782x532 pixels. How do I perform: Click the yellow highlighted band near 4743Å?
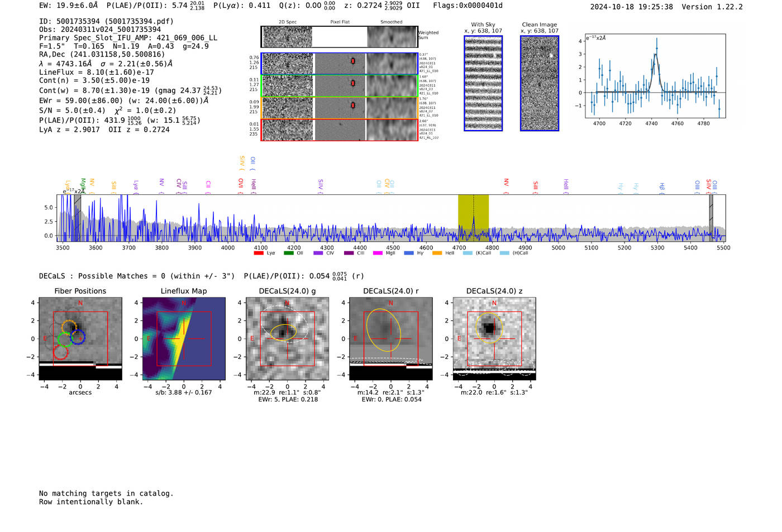pos(473,218)
